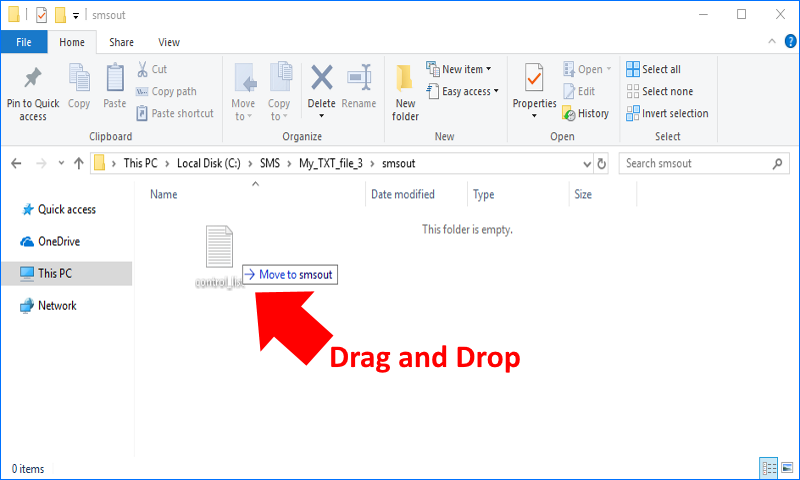Click the History icon
800x480 pixels.
586,113
